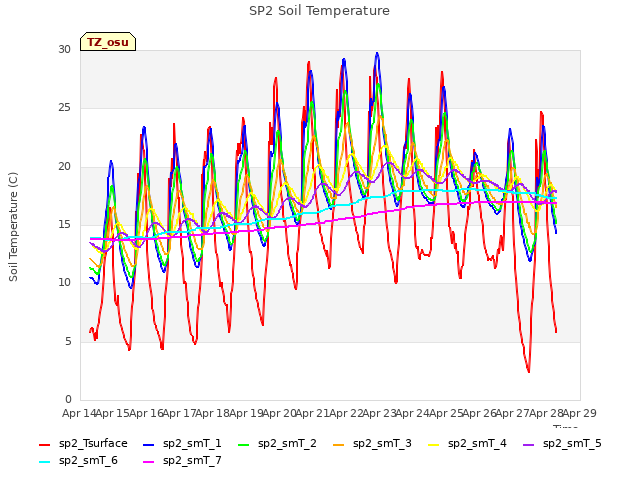Screen dimensions: 640x480
Task: Click the cyan sp2_smT_6 legend swatch
Action: pos(44,462)
